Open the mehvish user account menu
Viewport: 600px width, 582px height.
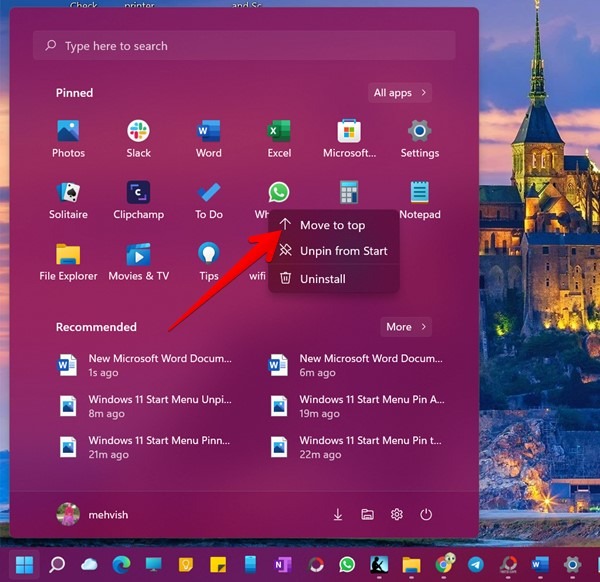coord(92,514)
